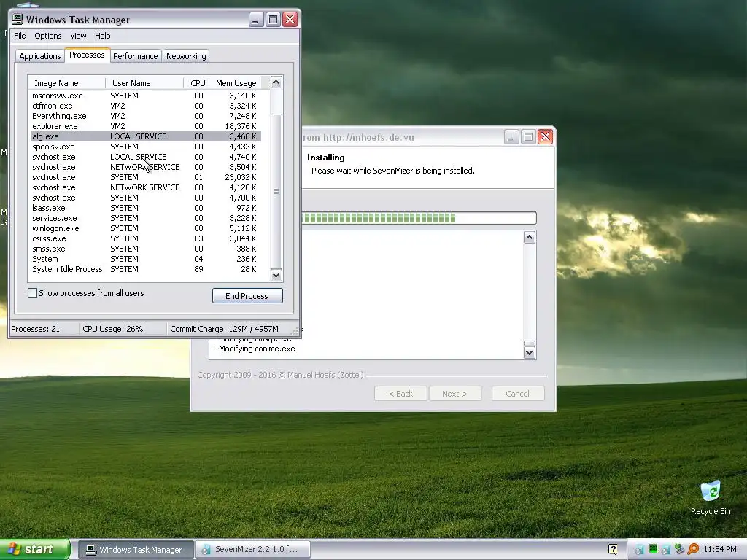The image size is (747, 560).
Task: Click the process list scroll up arrow
Action: point(276,82)
